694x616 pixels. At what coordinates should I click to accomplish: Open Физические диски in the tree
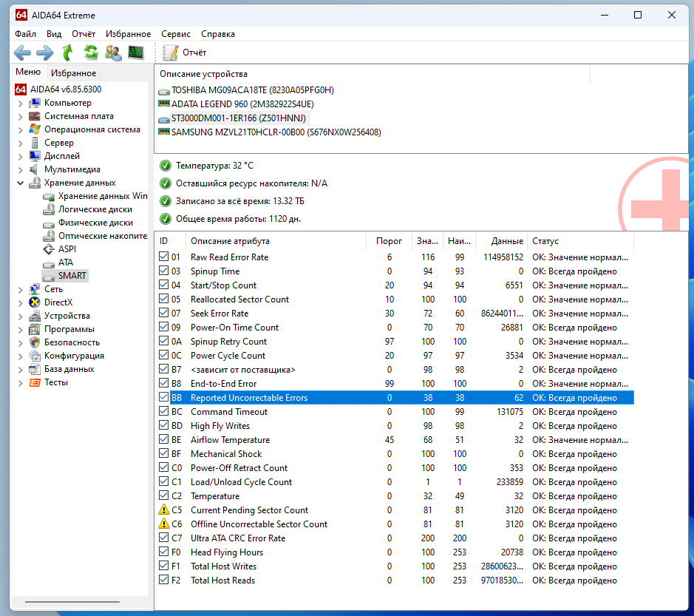pyautogui.click(x=95, y=223)
